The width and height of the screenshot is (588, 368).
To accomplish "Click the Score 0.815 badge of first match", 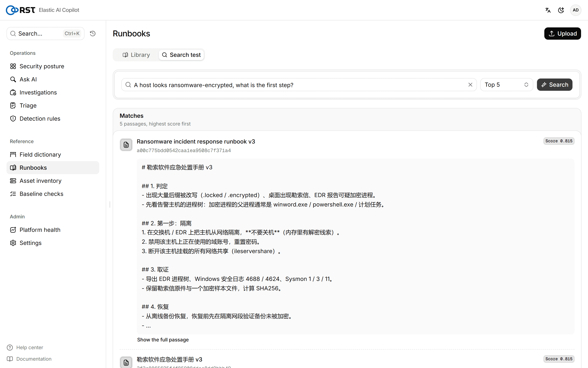I will pyautogui.click(x=559, y=141).
